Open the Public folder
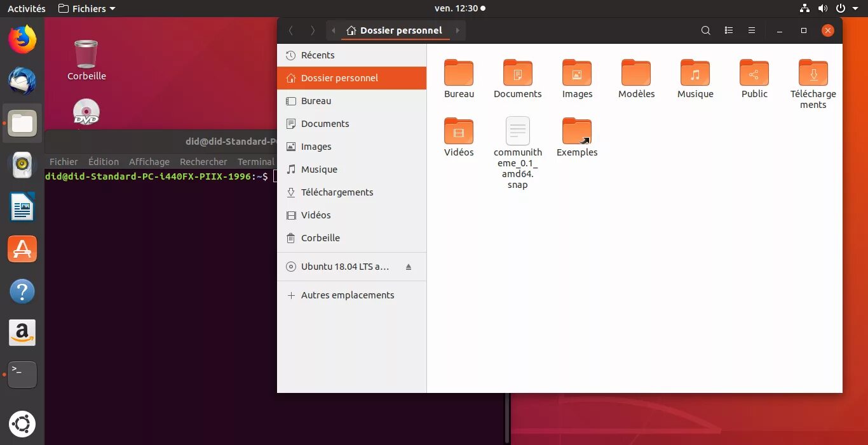The image size is (868, 445). pyautogui.click(x=754, y=73)
